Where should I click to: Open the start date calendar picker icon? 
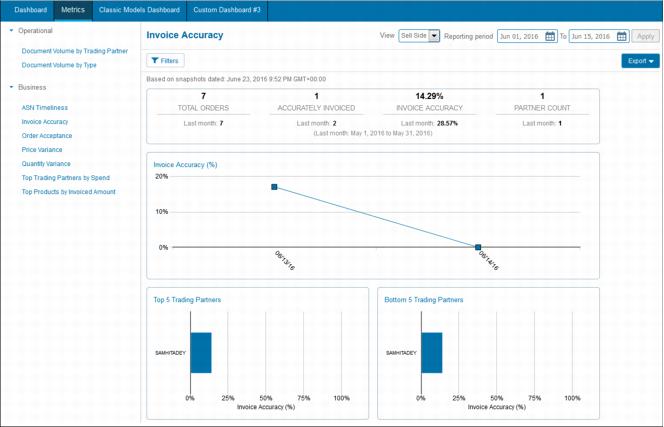pyautogui.click(x=550, y=36)
